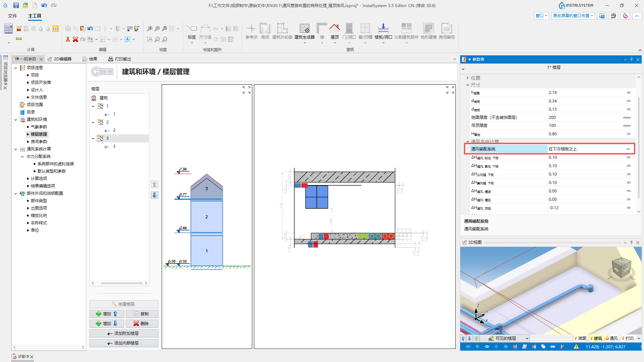Select the 屋顶 roof tool
This screenshot has height=362, width=644.
point(334,32)
